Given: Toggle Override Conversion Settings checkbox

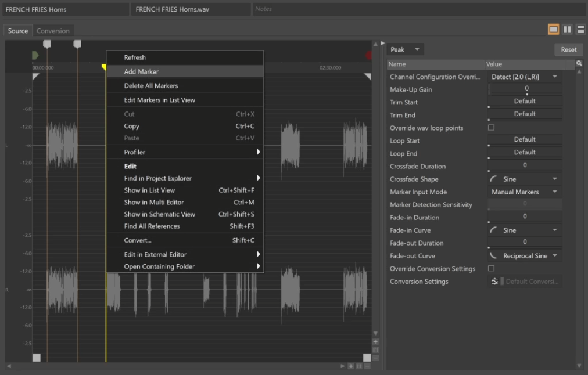Looking at the screenshot, I should click(491, 268).
